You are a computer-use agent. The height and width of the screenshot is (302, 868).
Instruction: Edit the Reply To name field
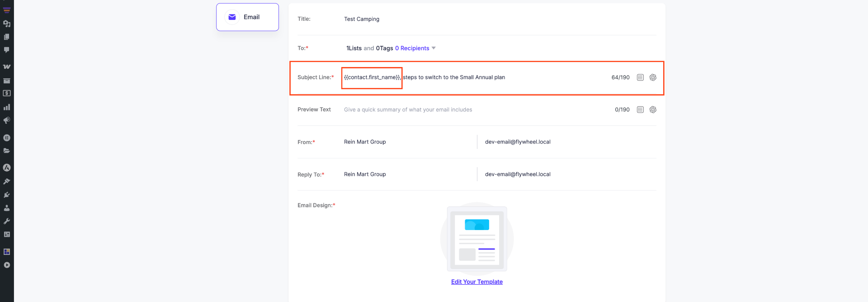pyautogui.click(x=365, y=174)
